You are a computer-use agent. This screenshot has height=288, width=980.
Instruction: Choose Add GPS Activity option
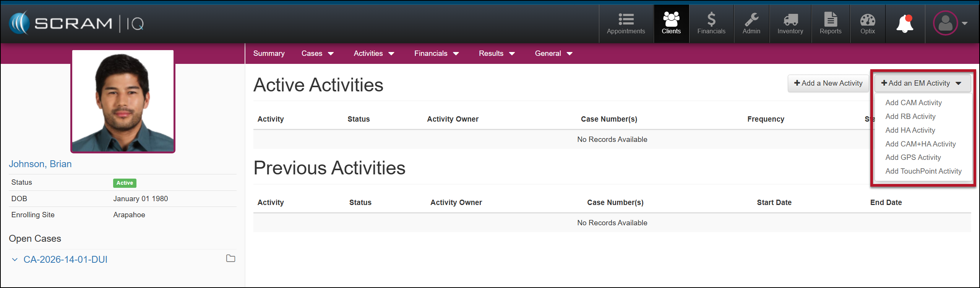tap(913, 158)
